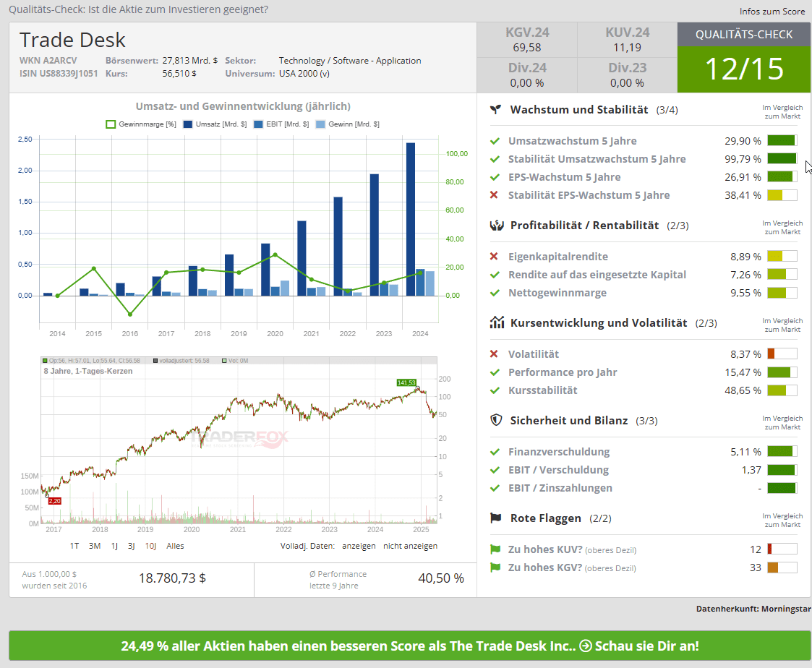Screen dimensions: 812x668
Task: Click the Div.23 value tile
Action: [627, 75]
